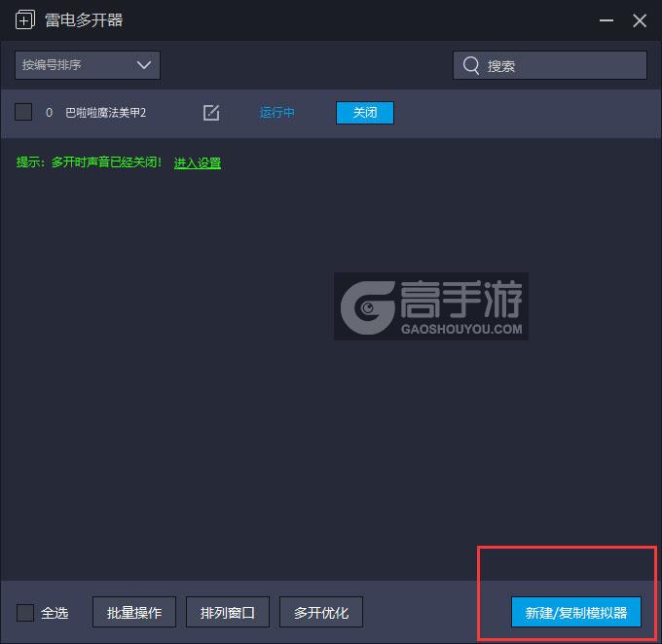Click the 批量操作 button

point(134,612)
